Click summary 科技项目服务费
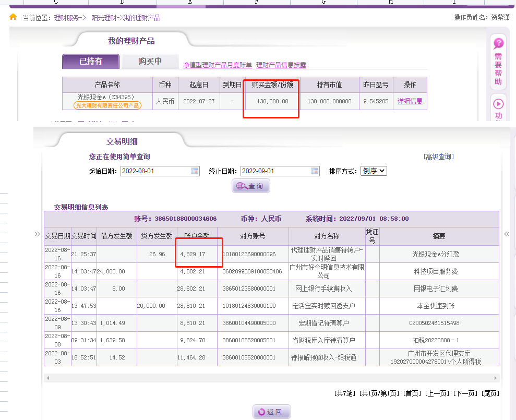The width and height of the screenshot is (516, 420). click(x=436, y=271)
